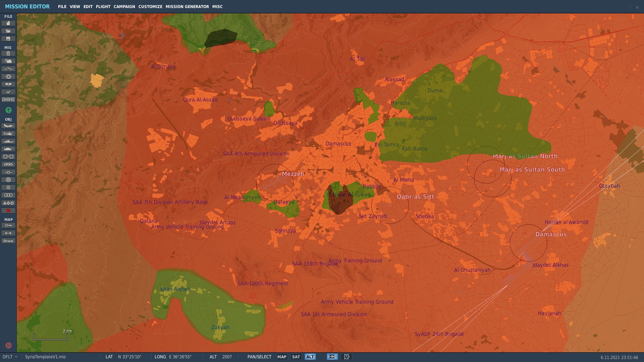Click the ruler distance measure tool
The image size is (644, 362).
[x=8, y=233]
